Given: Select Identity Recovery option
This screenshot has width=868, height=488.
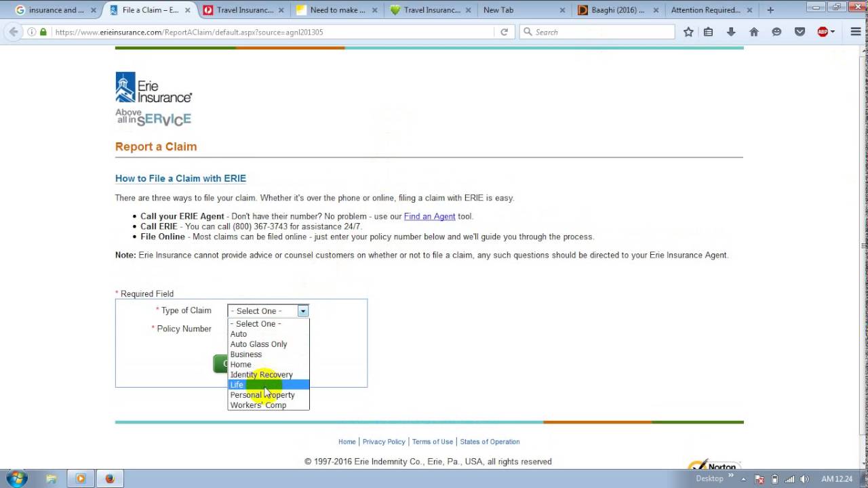Looking at the screenshot, I should (269, 374).
